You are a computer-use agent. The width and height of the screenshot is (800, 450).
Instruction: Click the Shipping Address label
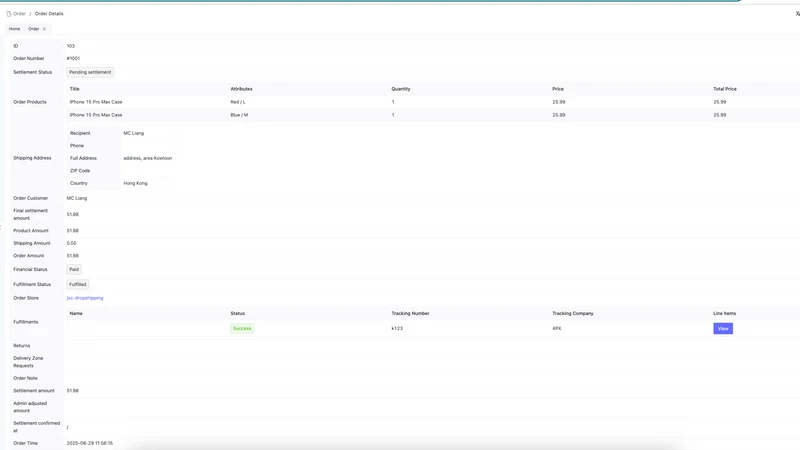[x=32, y=158]
